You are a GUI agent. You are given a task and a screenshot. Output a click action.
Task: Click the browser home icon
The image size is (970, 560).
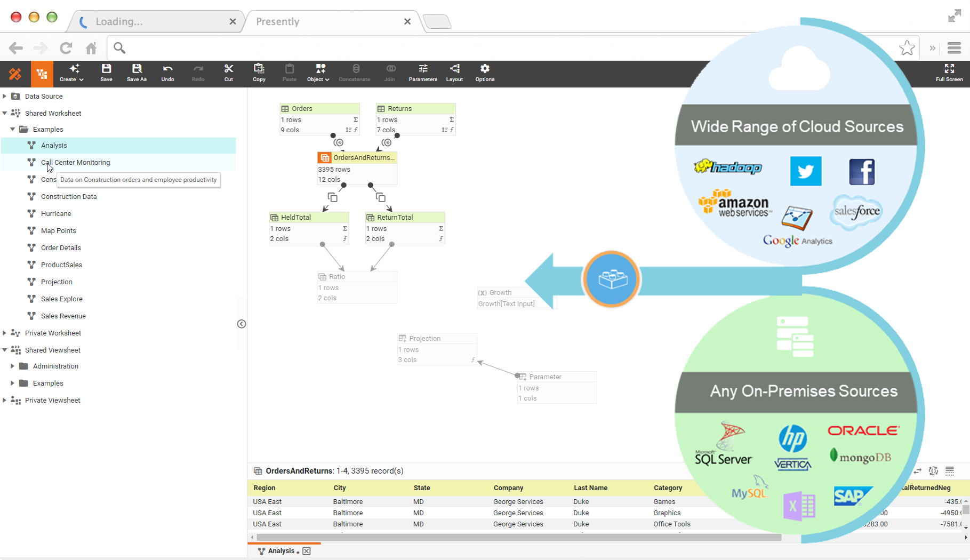tap(91, 48)
